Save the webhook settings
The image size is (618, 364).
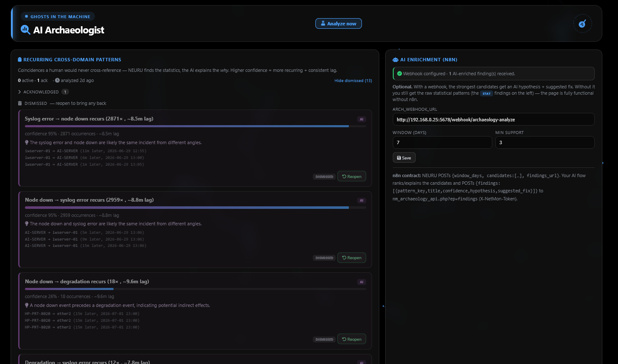click(404, 158)
